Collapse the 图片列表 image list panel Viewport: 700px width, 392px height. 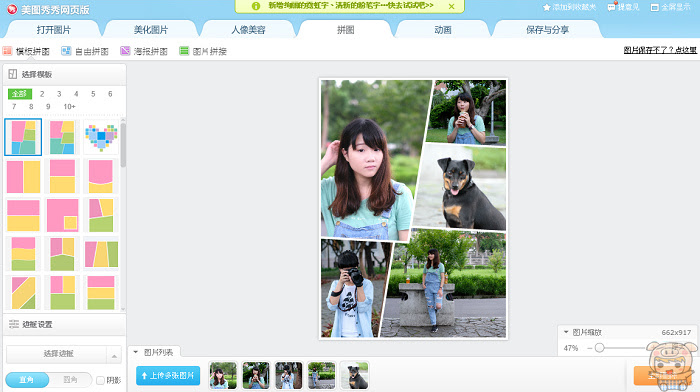coord(136,352)
